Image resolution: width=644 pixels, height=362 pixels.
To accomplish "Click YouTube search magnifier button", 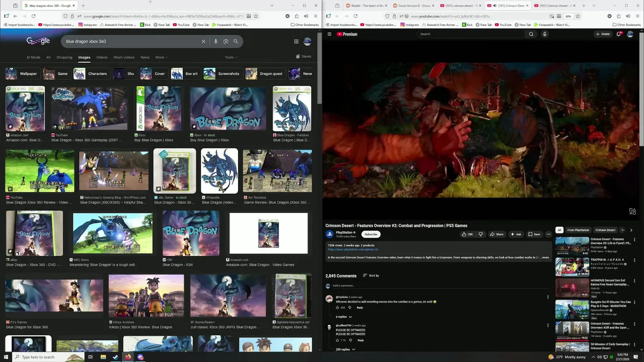I will (531, 34).
